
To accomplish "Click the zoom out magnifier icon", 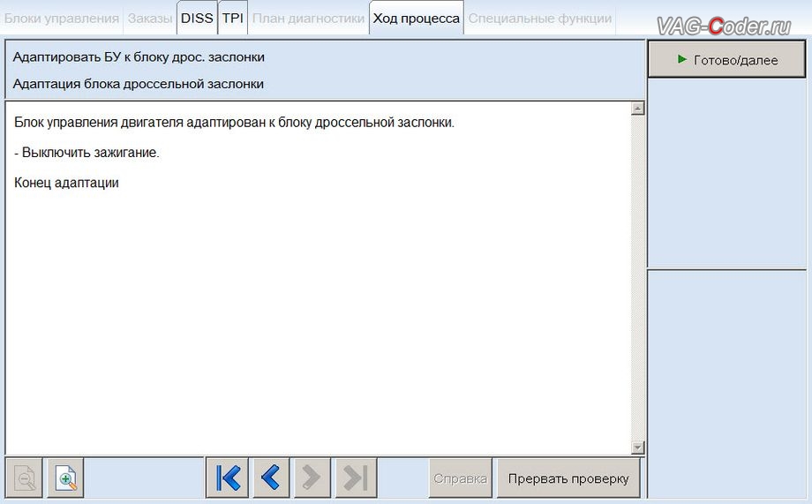I will (24, 478).
